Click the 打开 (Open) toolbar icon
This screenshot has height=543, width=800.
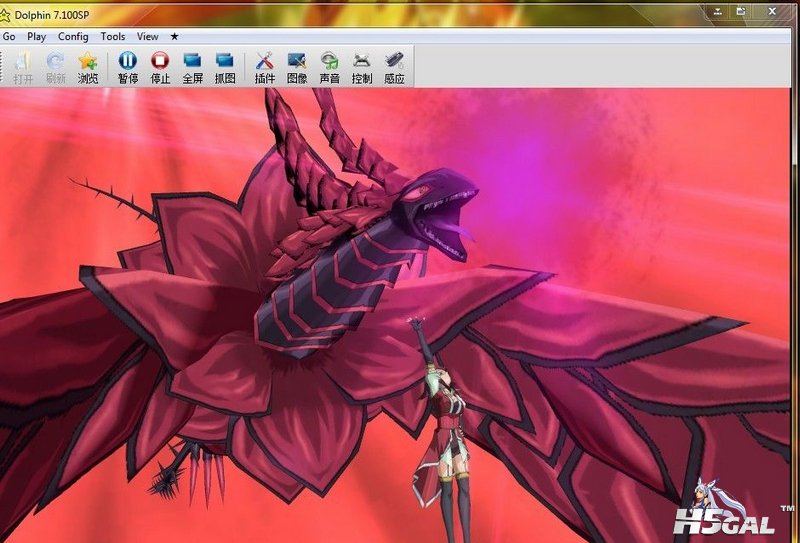[23, 67]
